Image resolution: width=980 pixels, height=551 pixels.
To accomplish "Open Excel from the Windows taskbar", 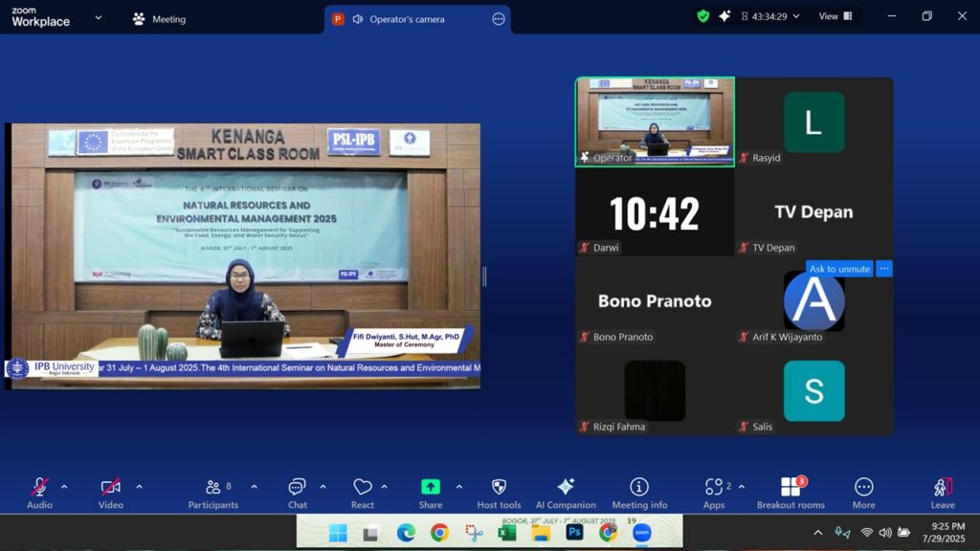I will (507, 533).
